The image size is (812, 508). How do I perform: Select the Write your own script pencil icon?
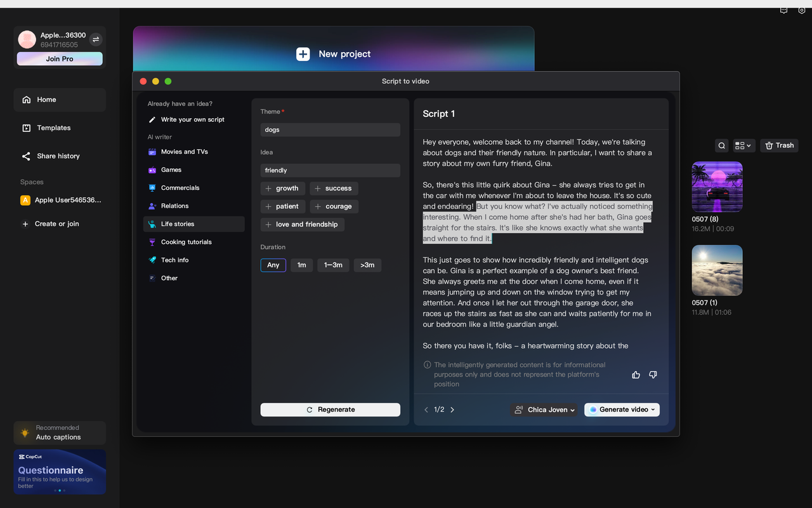tap(152, 119)
